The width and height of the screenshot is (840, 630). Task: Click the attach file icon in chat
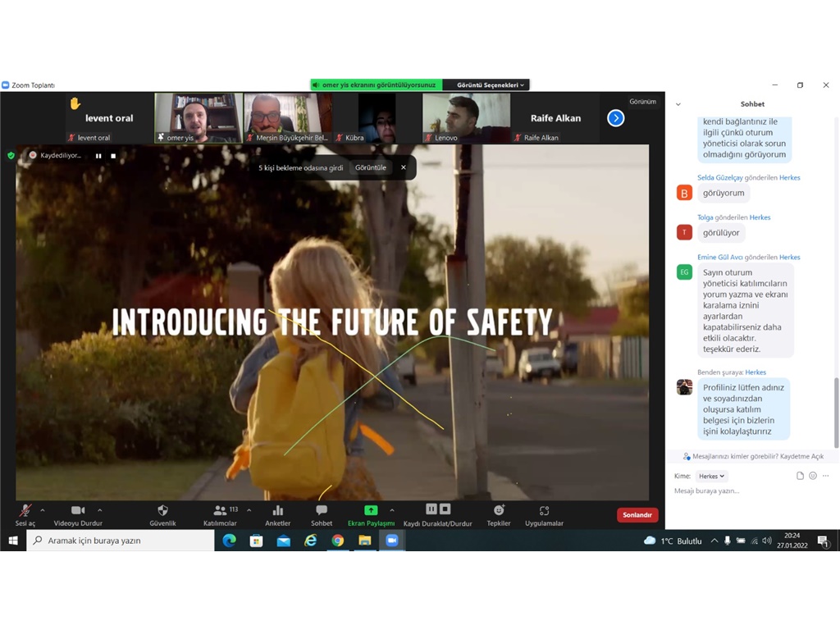tap(800, 476)
